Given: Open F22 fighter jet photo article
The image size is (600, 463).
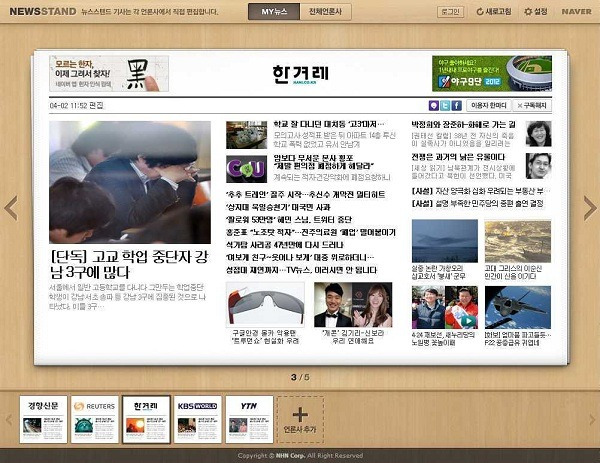Looking at the screenshot, I should coord(518,307).
